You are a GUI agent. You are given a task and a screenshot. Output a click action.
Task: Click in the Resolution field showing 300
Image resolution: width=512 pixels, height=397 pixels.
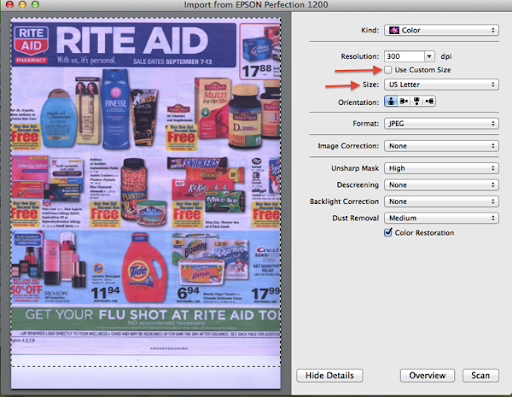coord(404,56)
